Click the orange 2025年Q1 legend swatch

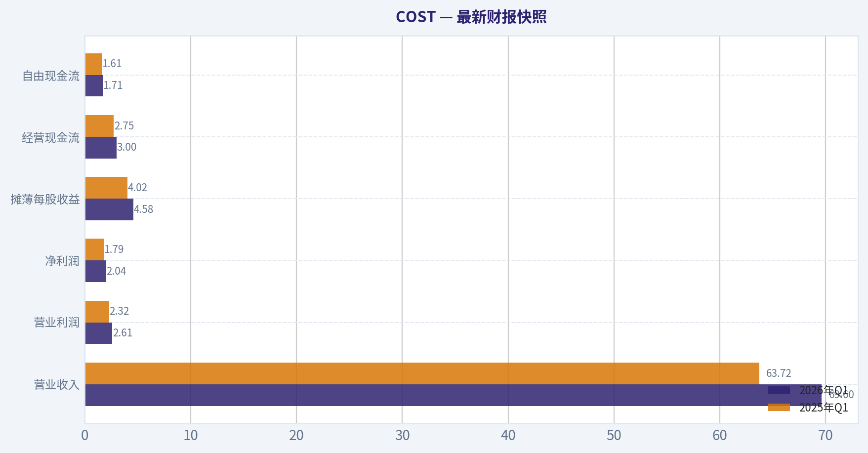[779, 407]
